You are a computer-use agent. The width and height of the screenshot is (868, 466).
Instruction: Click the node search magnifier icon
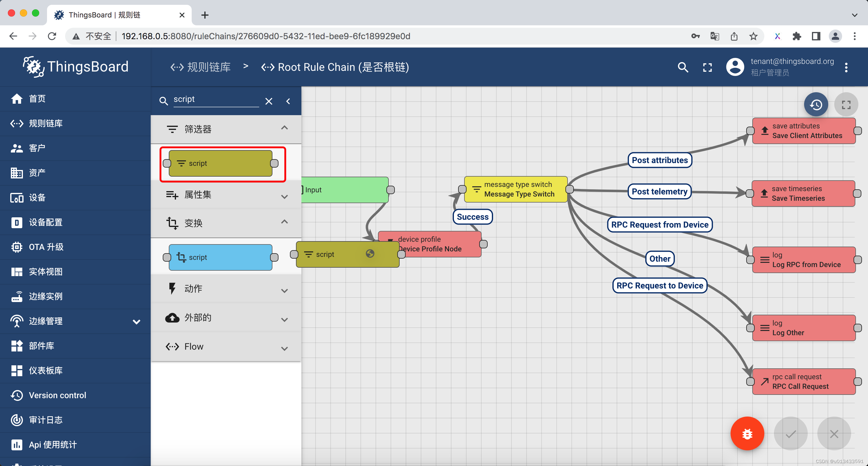point(163,101)
